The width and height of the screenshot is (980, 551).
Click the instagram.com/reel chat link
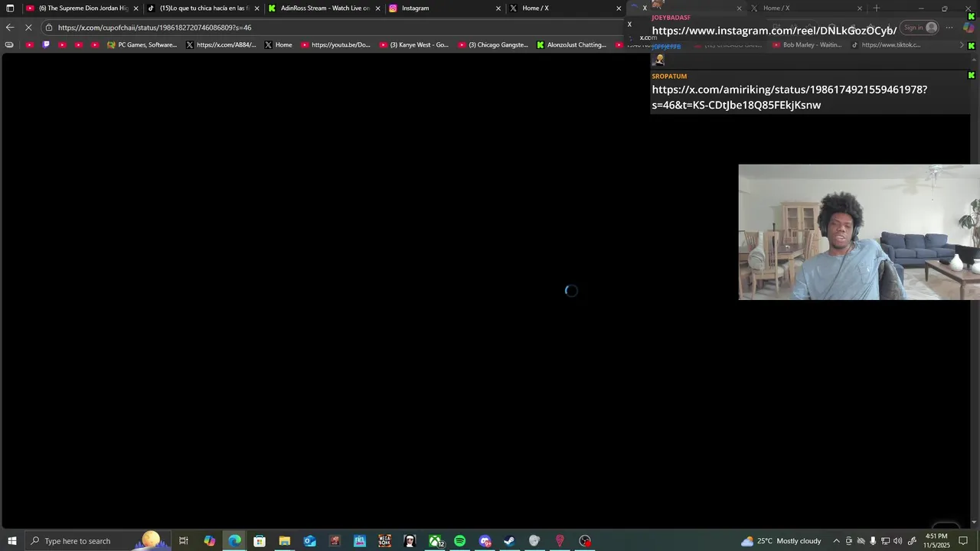coord(774,31)
